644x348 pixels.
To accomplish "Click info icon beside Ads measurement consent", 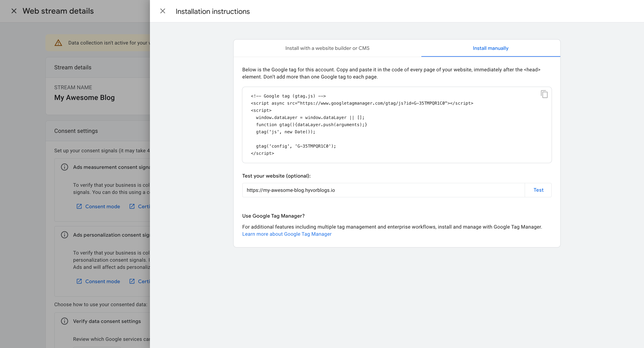I will (x=64, y=167).
